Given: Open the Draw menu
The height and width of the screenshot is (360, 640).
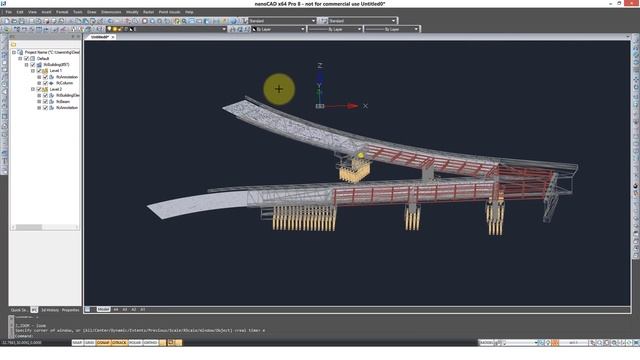Looking at the screenshot, I should tap(91, 12).
